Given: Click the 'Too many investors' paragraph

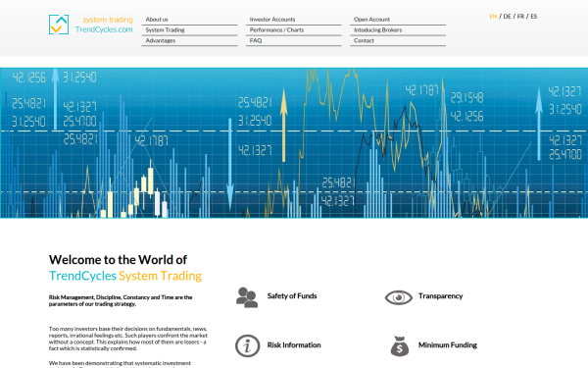Looking at the screenshot, I should click(127, 339).
